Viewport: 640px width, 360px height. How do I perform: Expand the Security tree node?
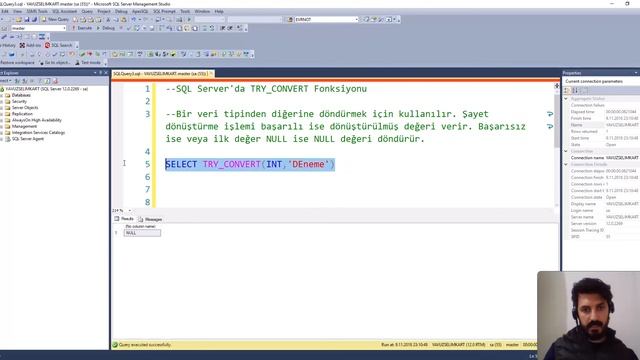click(x=2, y=101)
